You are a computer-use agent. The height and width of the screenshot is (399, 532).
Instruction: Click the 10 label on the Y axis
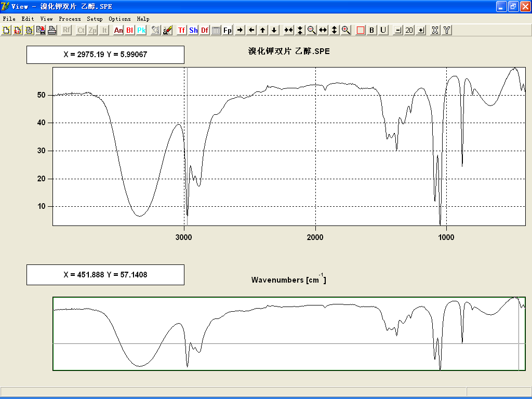click(42, 206)
